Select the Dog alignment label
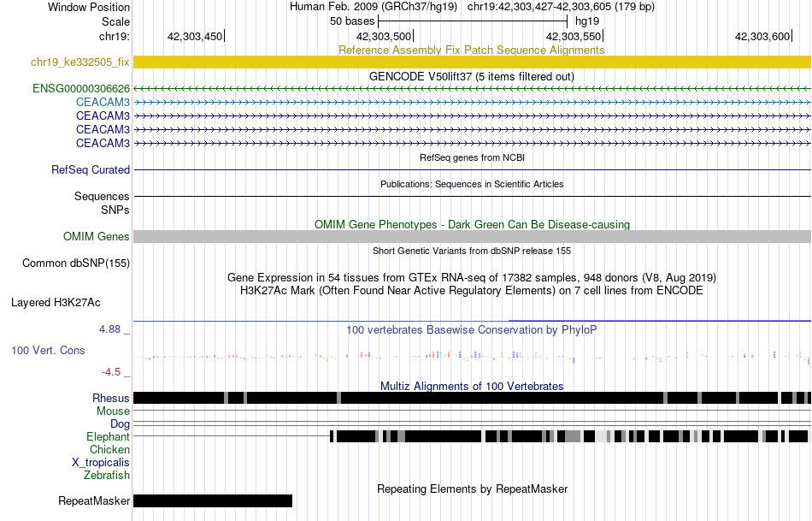 tap(121, 424)
